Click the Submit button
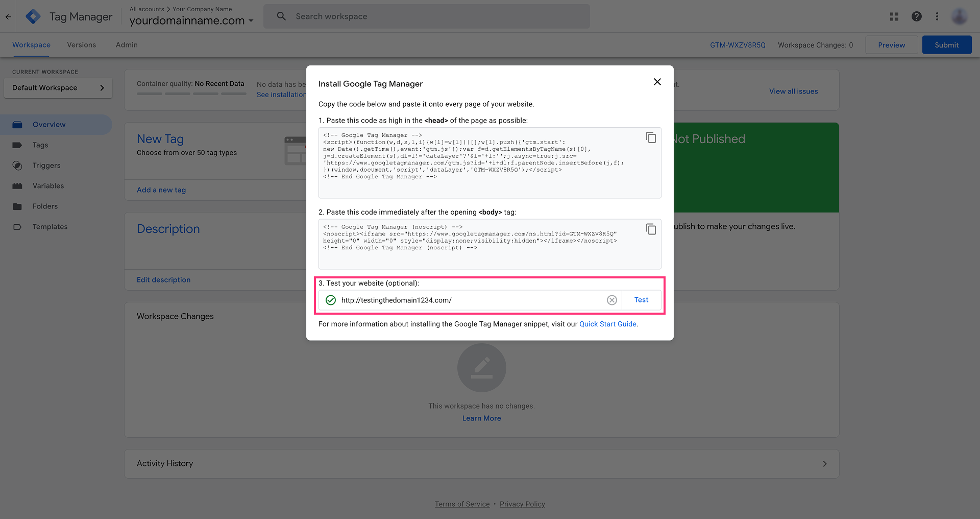This screenshot has height=519, width=980. click(947, 45)
